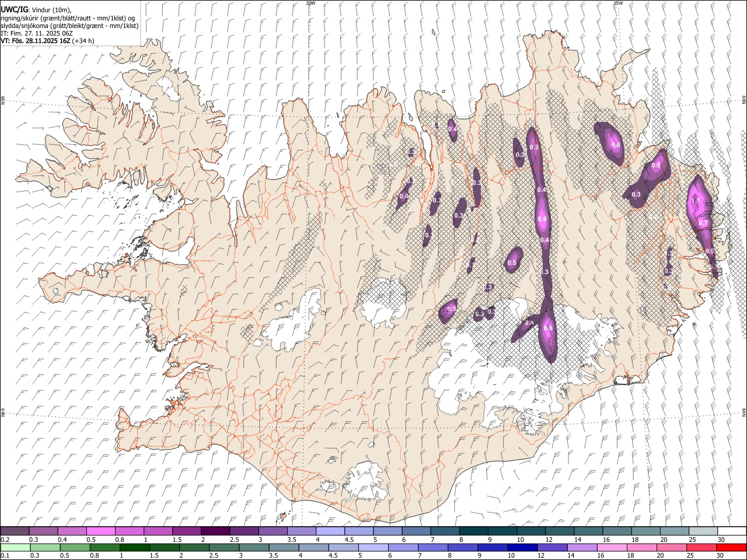Select the darkest green 1–1.5 rain legend swatch
The image size is (747, 560).
(x=135, y=547)
